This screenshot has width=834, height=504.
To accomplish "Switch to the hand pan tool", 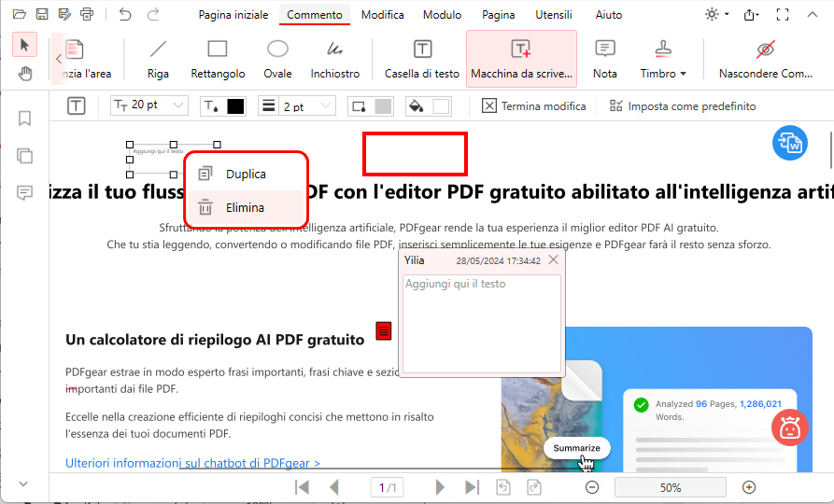I will (x=24, y=73).
